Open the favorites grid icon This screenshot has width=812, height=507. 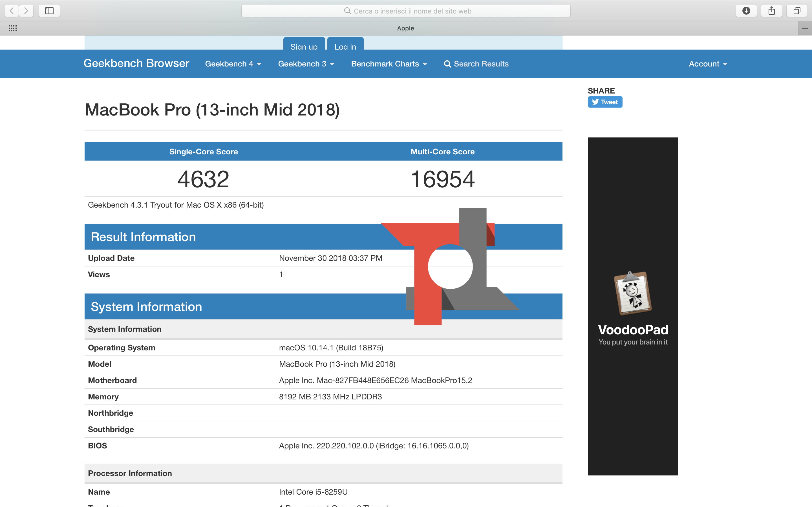(x=13, y=28)
